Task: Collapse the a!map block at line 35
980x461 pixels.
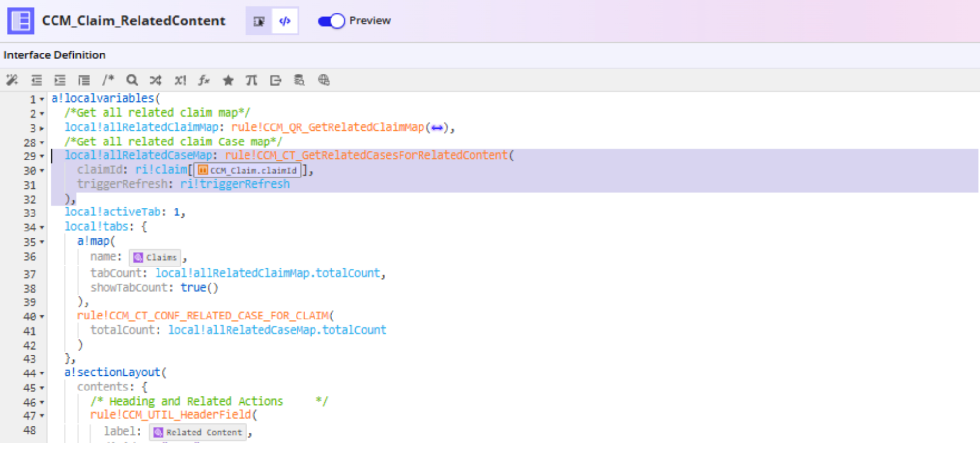Action: pyautogui.click(x=42, y=242)
